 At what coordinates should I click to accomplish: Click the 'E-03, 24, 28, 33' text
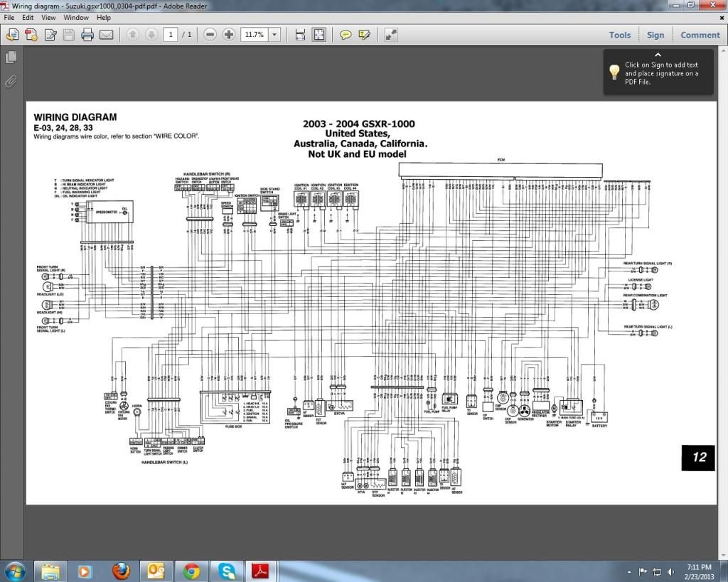(63, 128)
